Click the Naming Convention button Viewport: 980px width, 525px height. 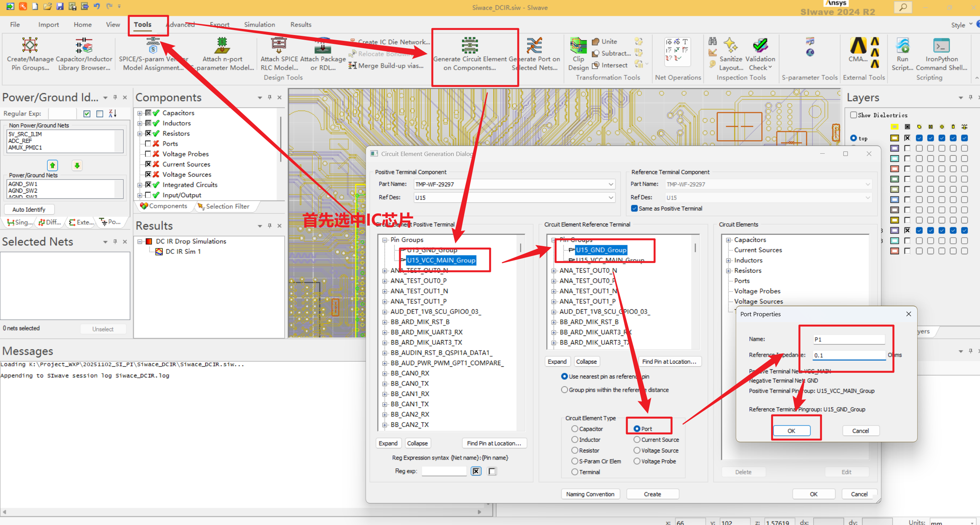coord(590,494)
